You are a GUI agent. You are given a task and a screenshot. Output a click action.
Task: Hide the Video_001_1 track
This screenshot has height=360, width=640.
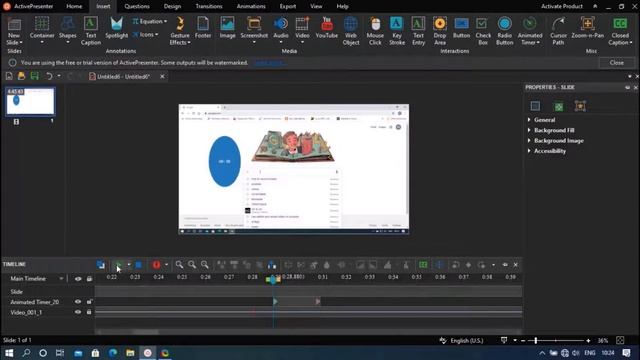click(78, 312)
